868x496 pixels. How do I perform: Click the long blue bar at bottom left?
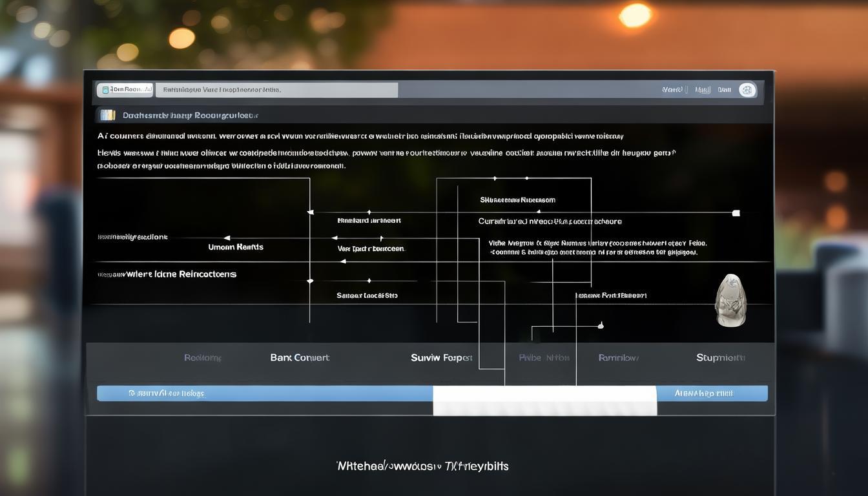265,393
